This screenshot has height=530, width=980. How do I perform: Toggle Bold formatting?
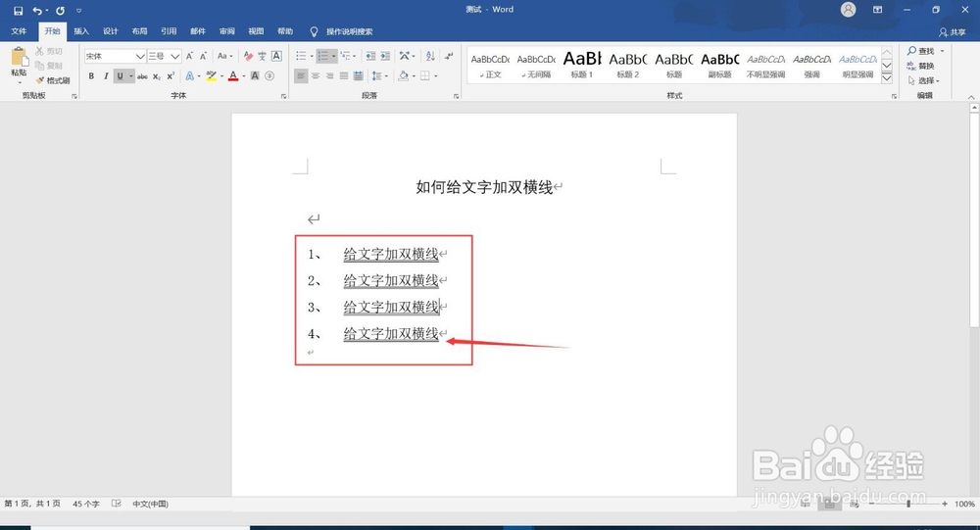tap(91, 76)
